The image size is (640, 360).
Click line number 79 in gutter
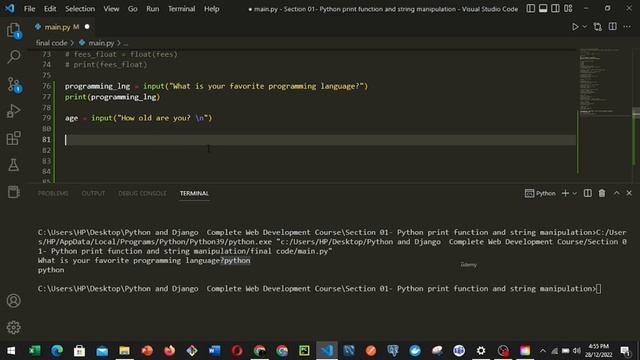click(47, 118)
